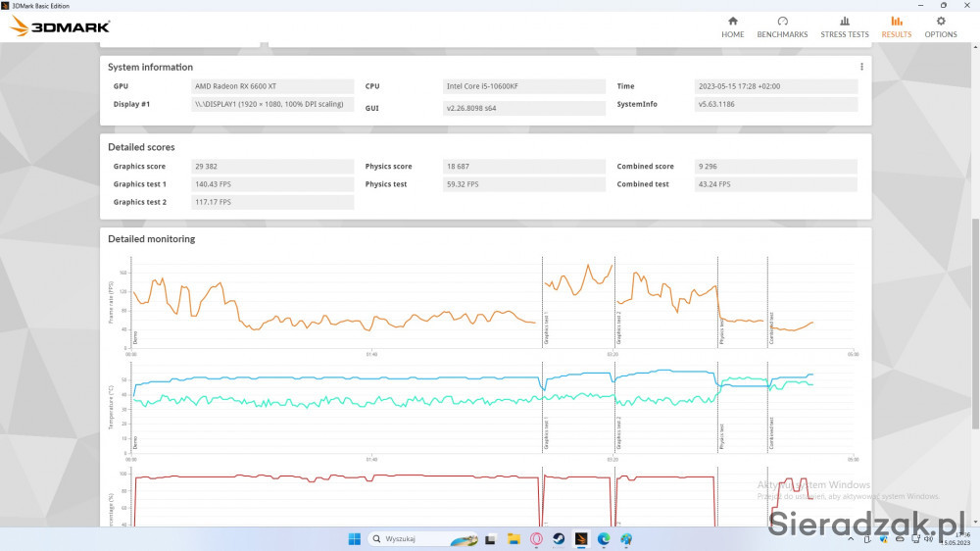
Task: Open Steam from taskbar
Action: (x=559, y=539)
